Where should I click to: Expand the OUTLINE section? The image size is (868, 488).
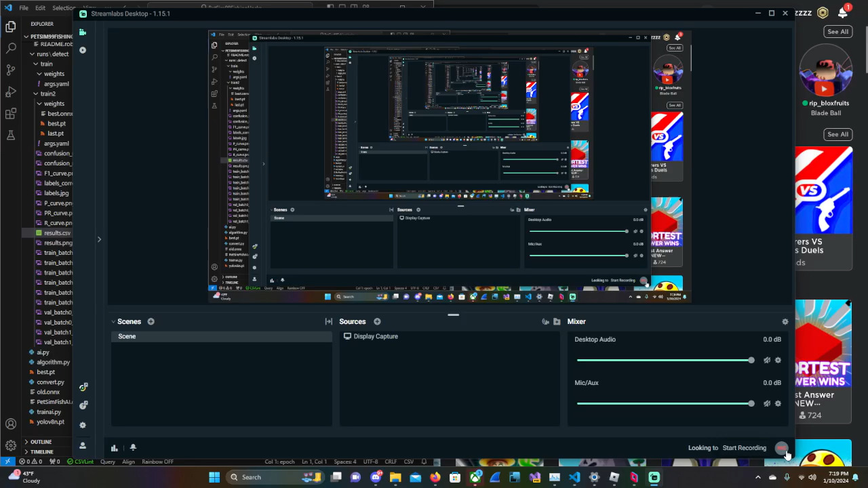(41, 442)
